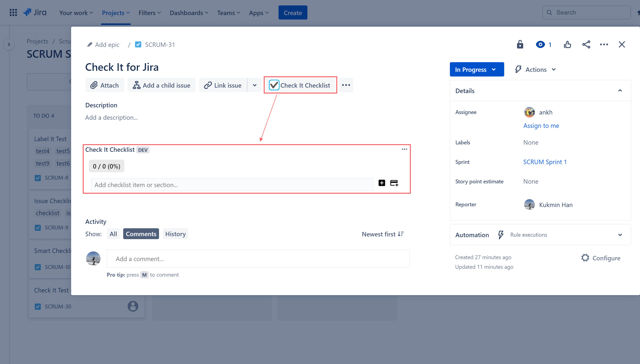
Task: Expand the Projects navigation menu
Action: pos(116,13)
